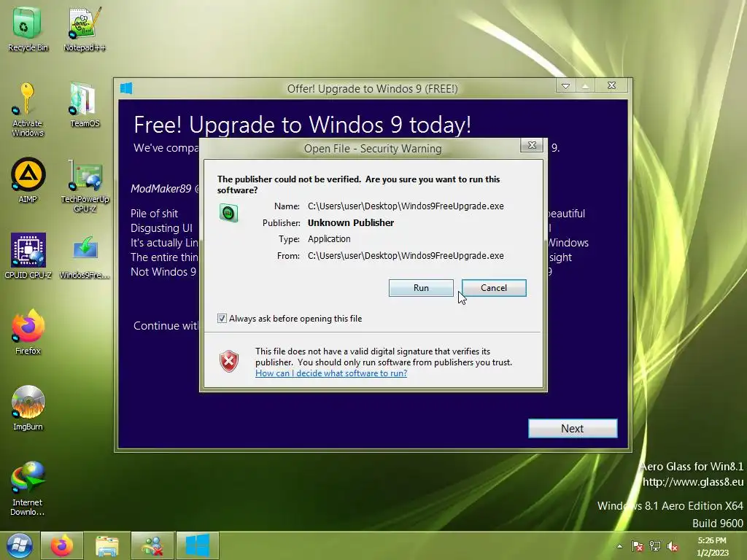Open the Recycle Bin desktop icon
The height and width of the screenshot is (560, 747).
(27, 28)
